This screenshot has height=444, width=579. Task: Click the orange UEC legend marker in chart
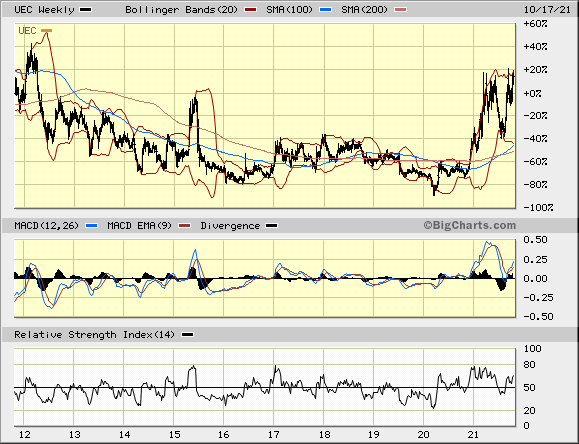click(x=47, y=31)
